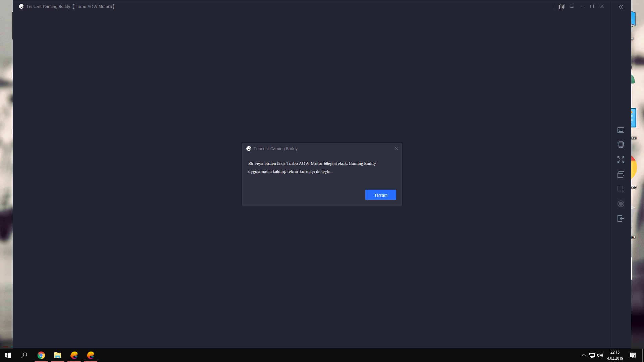This screenshot has height=362, width=644.
Task: Open File Explorer from the taskbar
Action: pos(58,355)
